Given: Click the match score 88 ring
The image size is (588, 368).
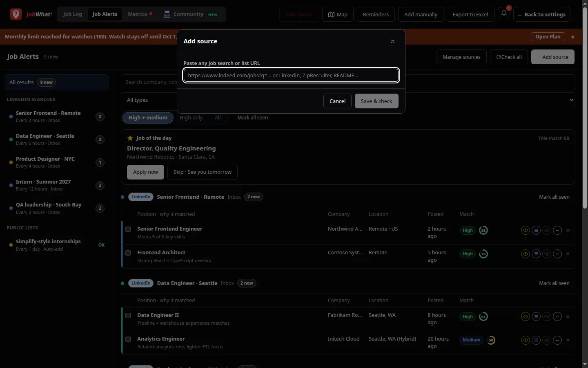Looking at the screenshot, I should click(x=483, y=230).
